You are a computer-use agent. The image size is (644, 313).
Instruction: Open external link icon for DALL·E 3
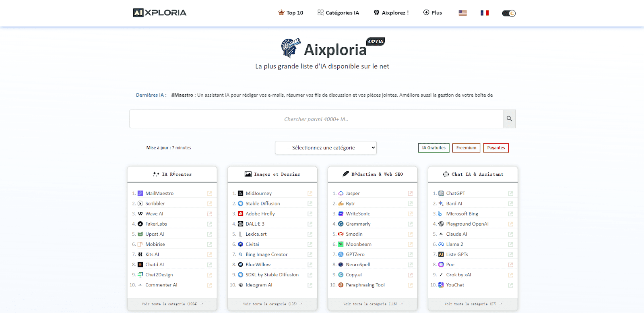pyautogui.click(x=310, y=224)
